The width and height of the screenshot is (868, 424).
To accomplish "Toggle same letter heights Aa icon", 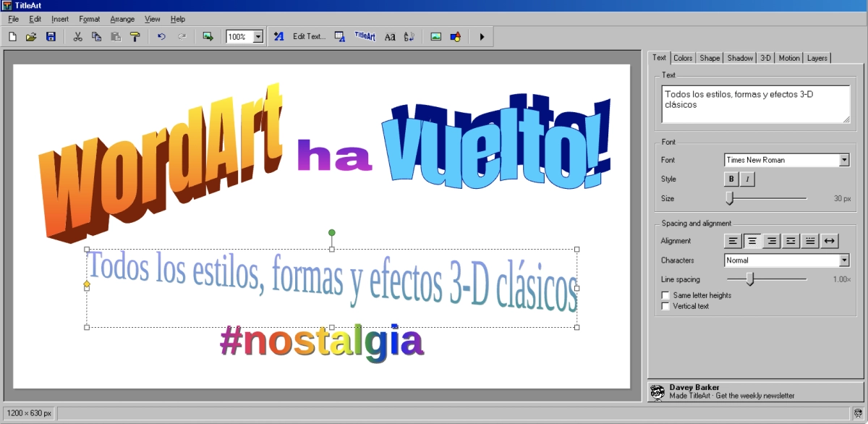I will point(390,36).
